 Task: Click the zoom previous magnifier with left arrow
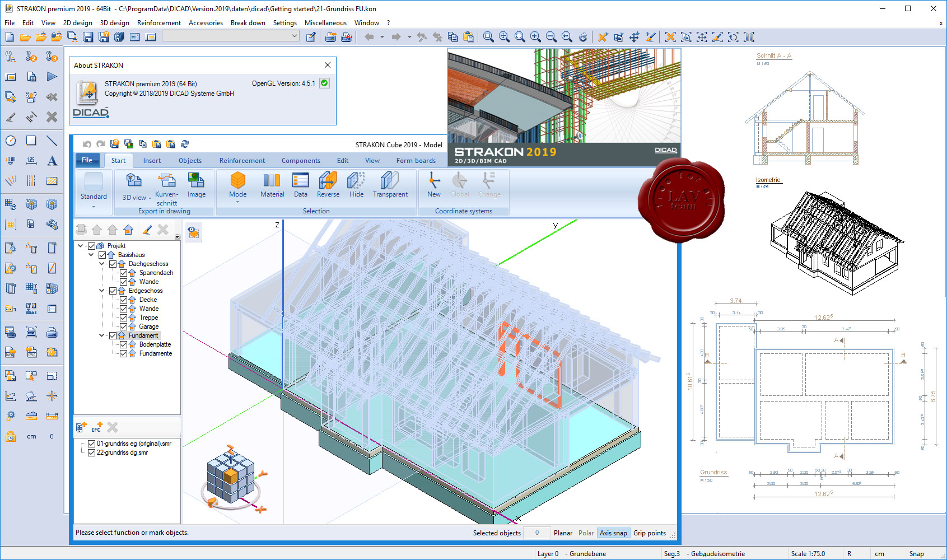(567, 37)
